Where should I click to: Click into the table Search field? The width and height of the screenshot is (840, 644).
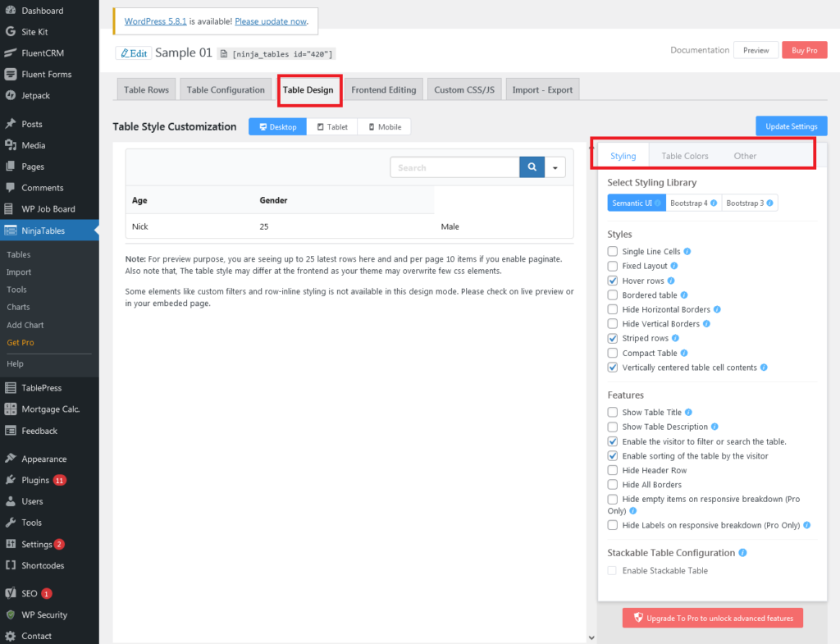(x=454, y=167)
